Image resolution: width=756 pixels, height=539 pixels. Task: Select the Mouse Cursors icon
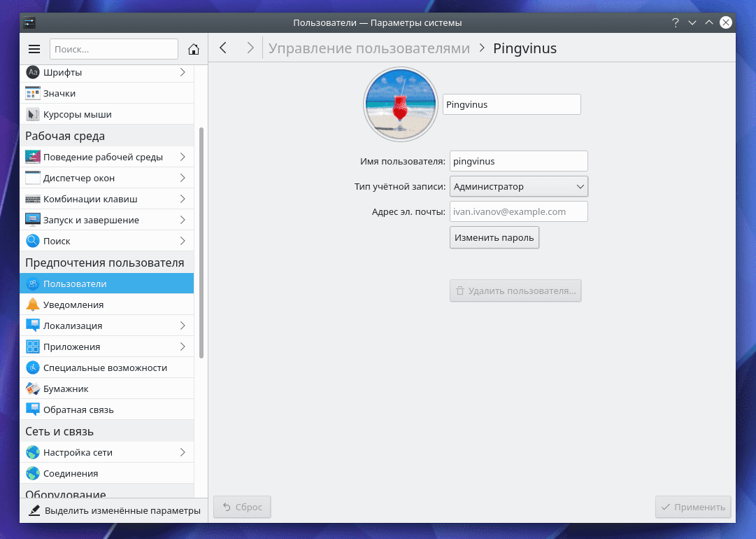33,114
